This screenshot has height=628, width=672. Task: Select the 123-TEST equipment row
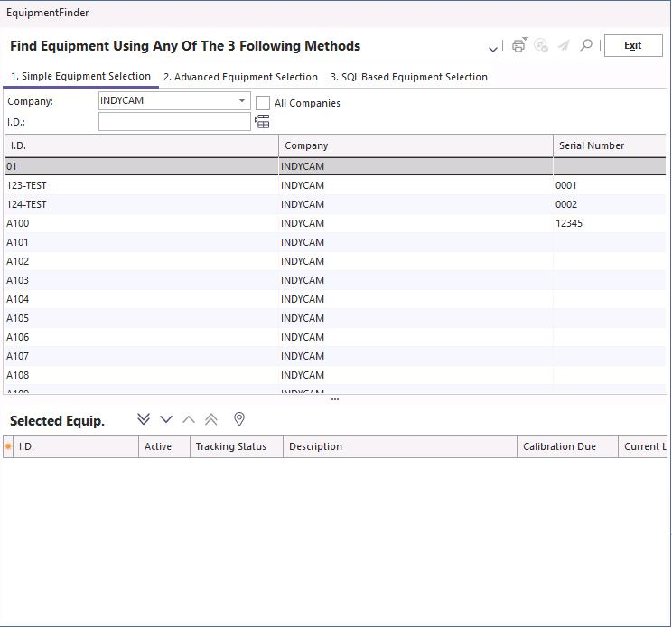point(135,185)
